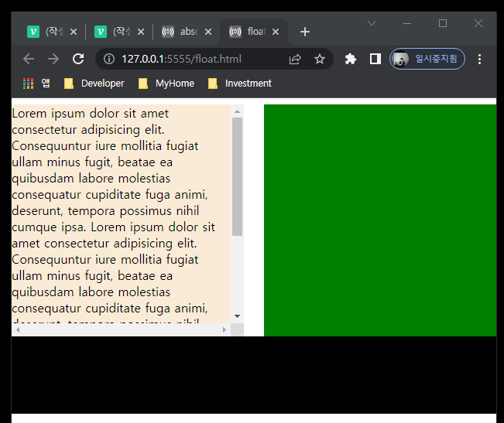Screen dimensions: 504x423
Task: Open the apps grid shortcut (앱)
Action: (x=36, y=84)
